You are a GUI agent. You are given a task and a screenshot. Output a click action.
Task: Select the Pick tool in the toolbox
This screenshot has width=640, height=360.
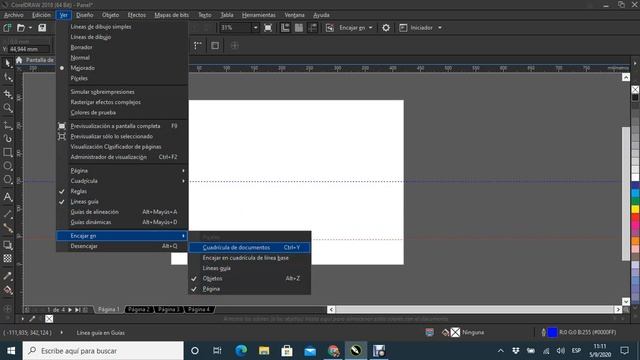click(x=7, y=63)
